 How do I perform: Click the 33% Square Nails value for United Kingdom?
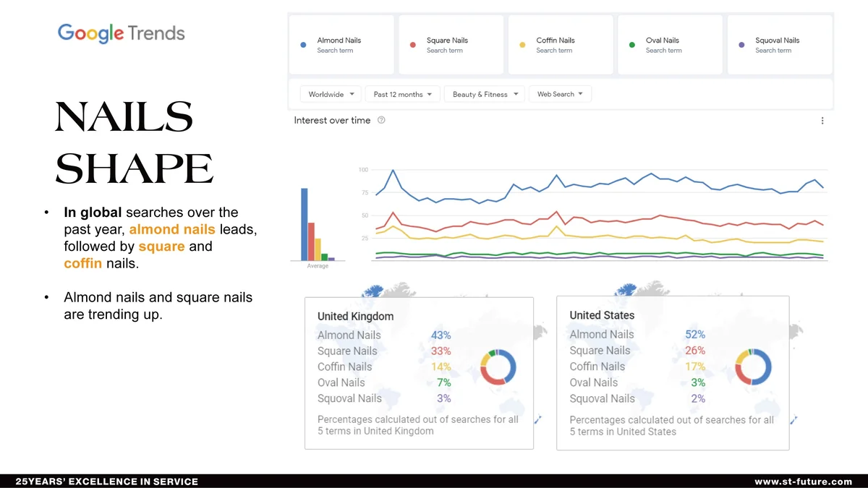(441, 351)
